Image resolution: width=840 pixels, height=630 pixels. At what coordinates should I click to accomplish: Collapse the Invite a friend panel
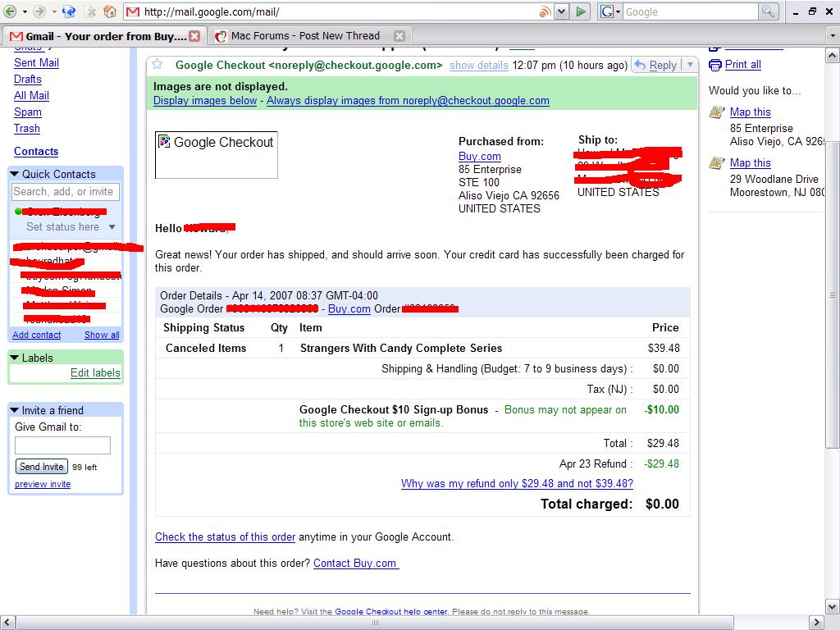[15, 410]
